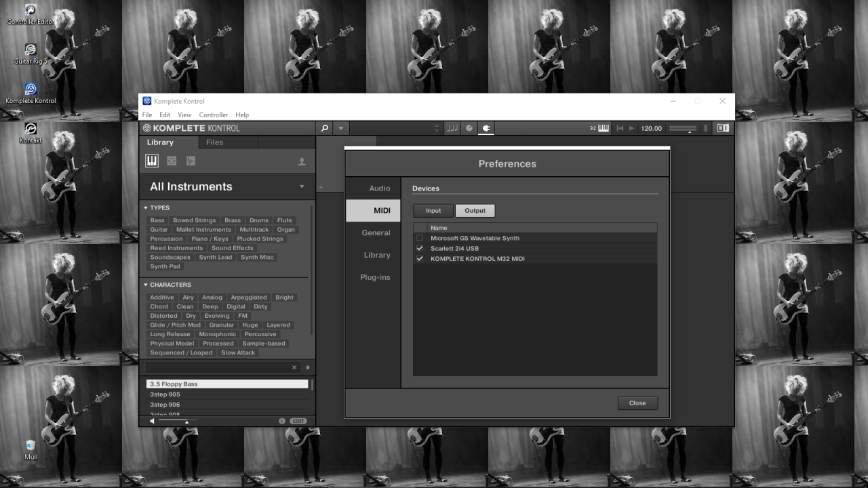Select the Output devices toggle
This screenshot has height=488, width=868.
pyautogui.click(x=475, y=211)
